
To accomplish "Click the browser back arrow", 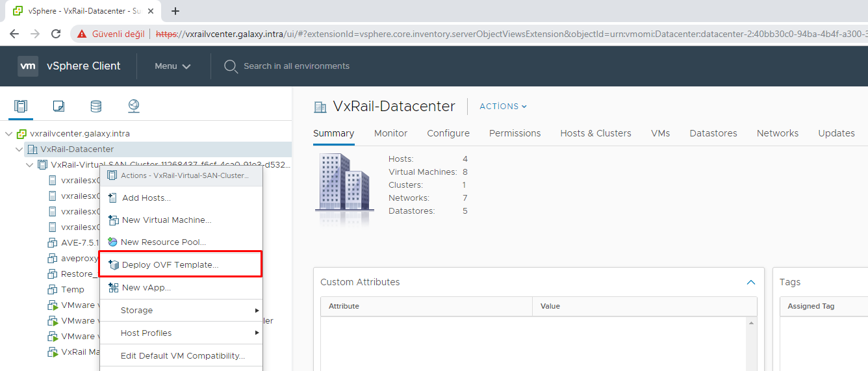I will tap(14, 34).
